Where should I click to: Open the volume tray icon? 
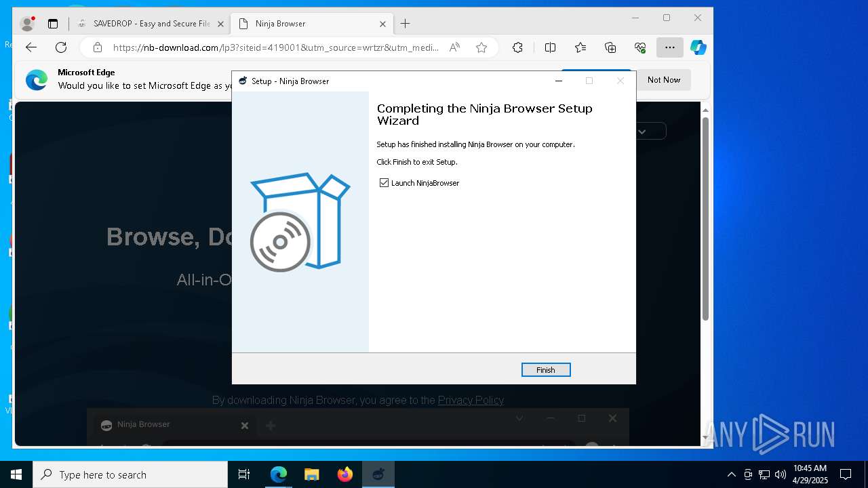[781, 474]
